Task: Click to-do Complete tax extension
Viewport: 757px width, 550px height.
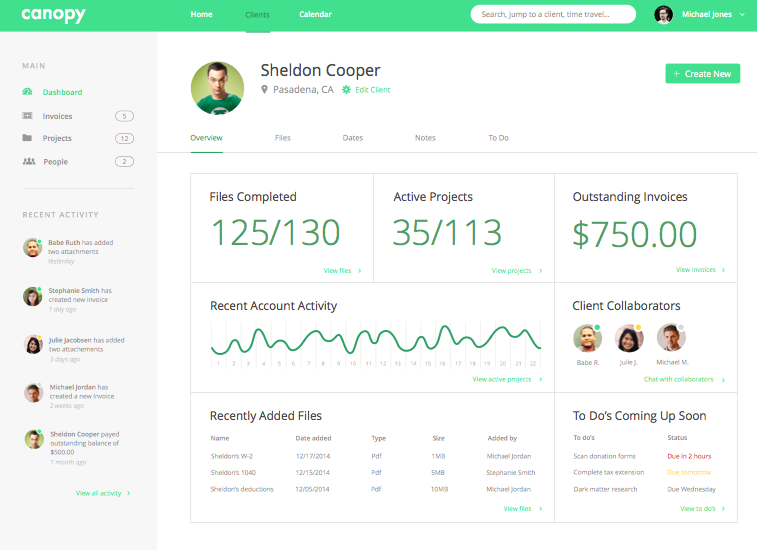Action: tap(609, 472)
